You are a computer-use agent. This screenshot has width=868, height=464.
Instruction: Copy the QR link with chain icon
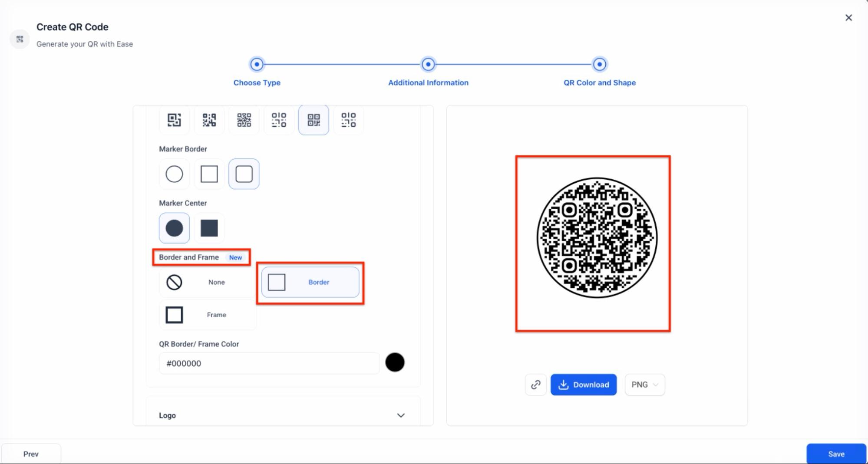click(536, 385)
